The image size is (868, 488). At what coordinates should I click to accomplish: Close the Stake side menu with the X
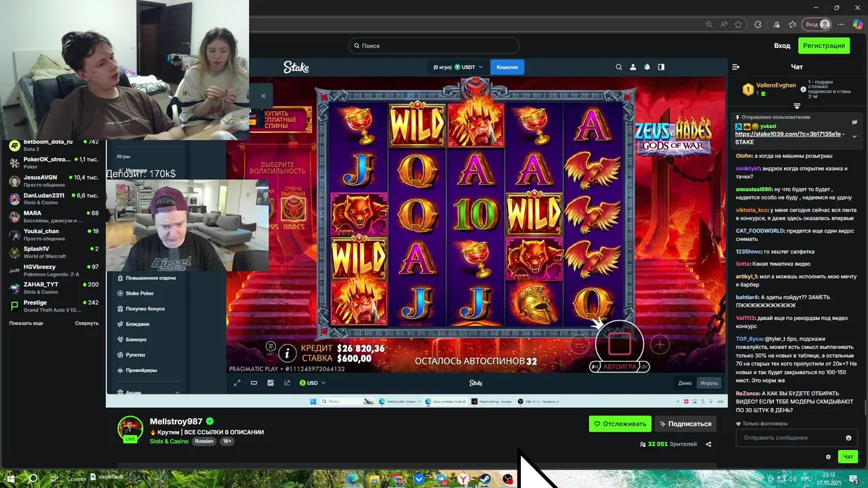[x=263, y=96]
